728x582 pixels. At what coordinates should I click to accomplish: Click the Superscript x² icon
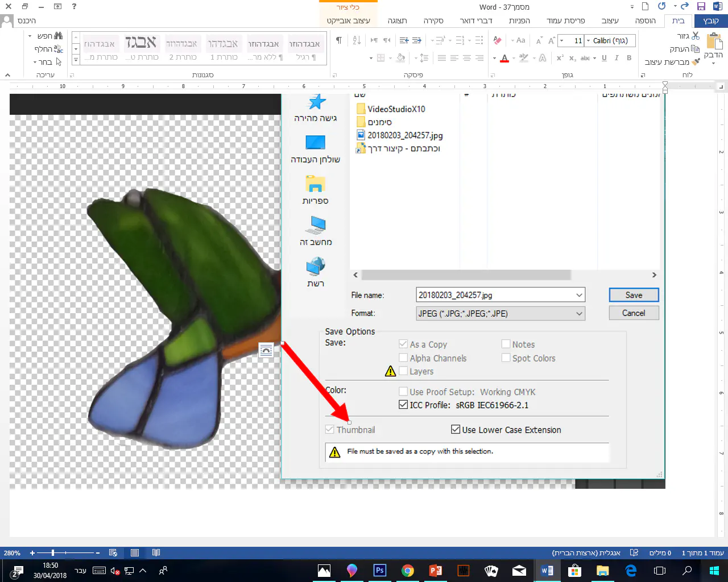[560, 58]
